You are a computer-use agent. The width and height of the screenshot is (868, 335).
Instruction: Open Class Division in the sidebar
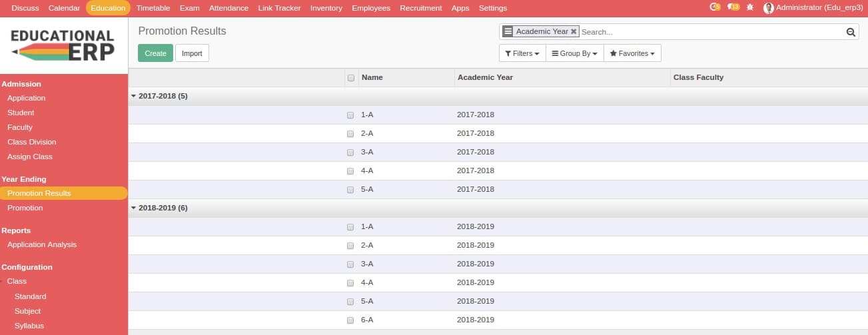tap(32, 142)
